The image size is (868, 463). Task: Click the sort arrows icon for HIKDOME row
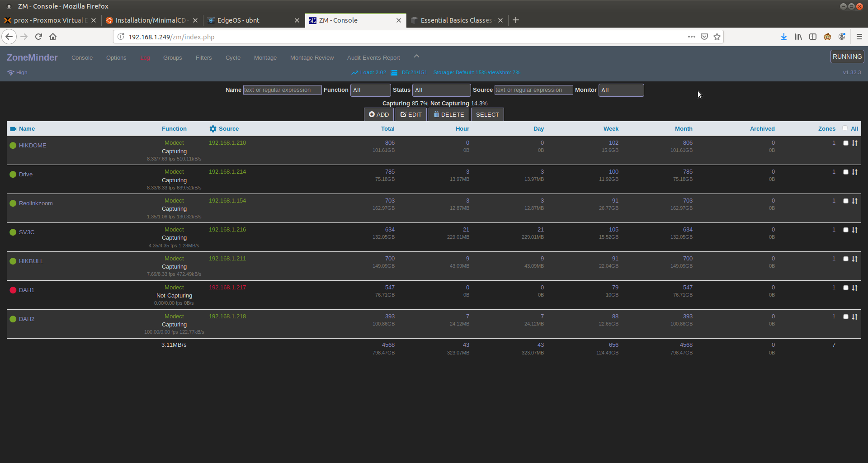[854, 143]
